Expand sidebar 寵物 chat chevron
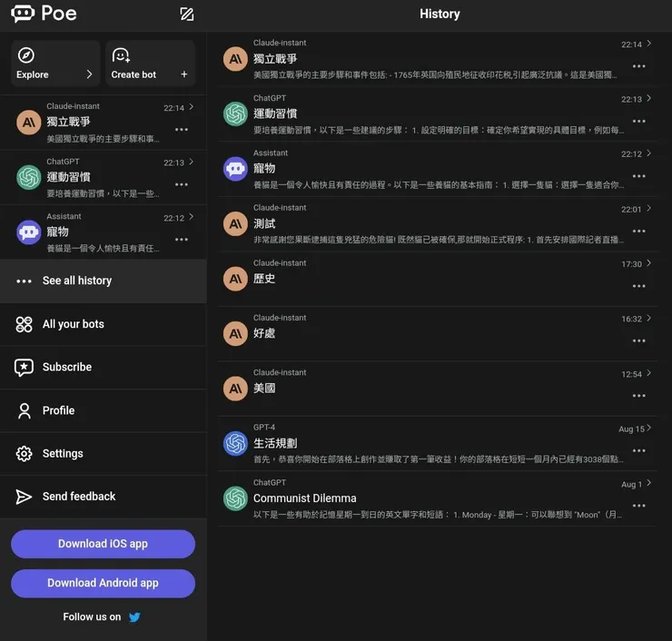 point(191,216)
